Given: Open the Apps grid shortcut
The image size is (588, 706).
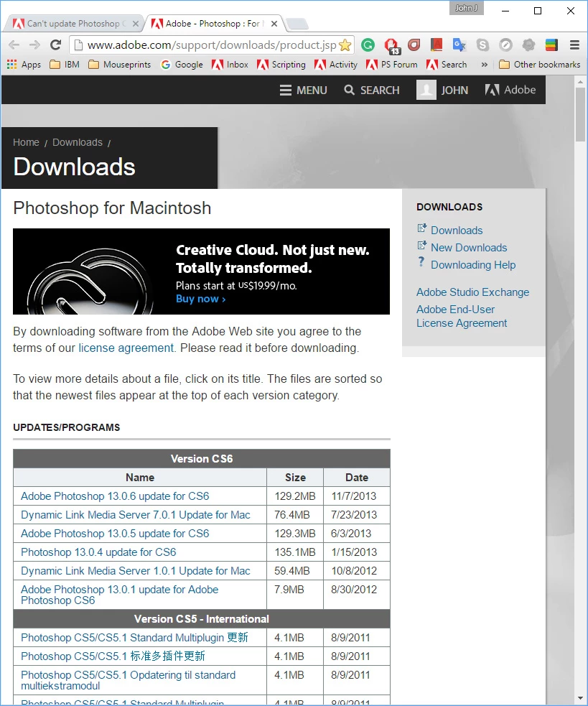Looking at the screenshot, I should [24, 65].
